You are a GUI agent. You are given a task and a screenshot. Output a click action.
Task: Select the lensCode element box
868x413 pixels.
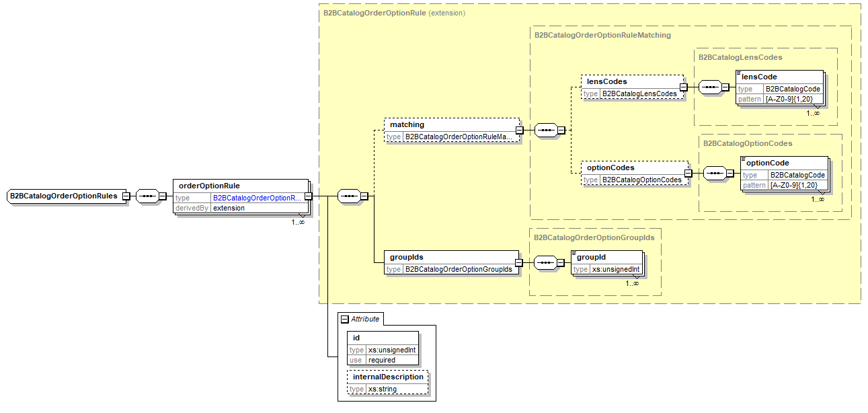tap(779, 77)
